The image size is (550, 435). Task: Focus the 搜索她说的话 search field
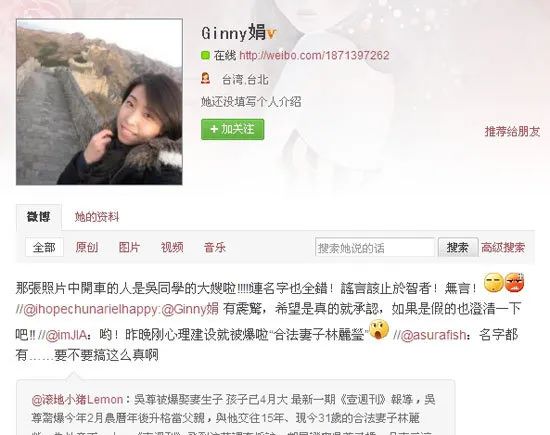pyautogui.click(x=375, y=247)
